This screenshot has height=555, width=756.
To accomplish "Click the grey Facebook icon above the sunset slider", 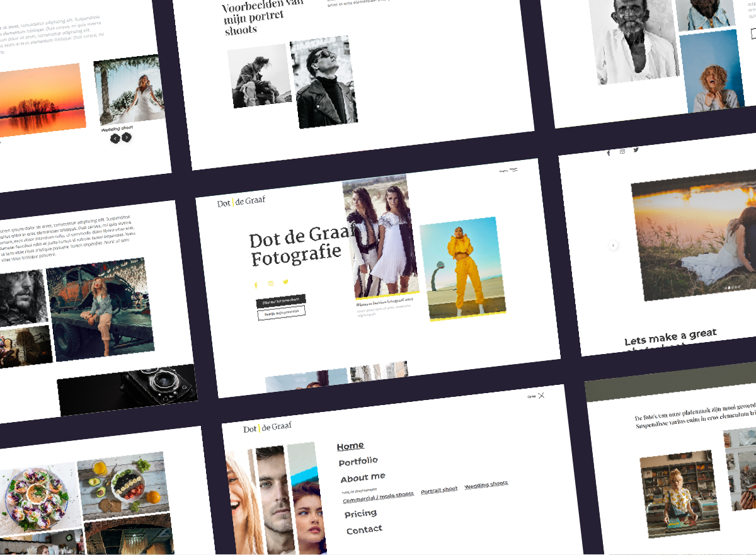I will 609,152.
